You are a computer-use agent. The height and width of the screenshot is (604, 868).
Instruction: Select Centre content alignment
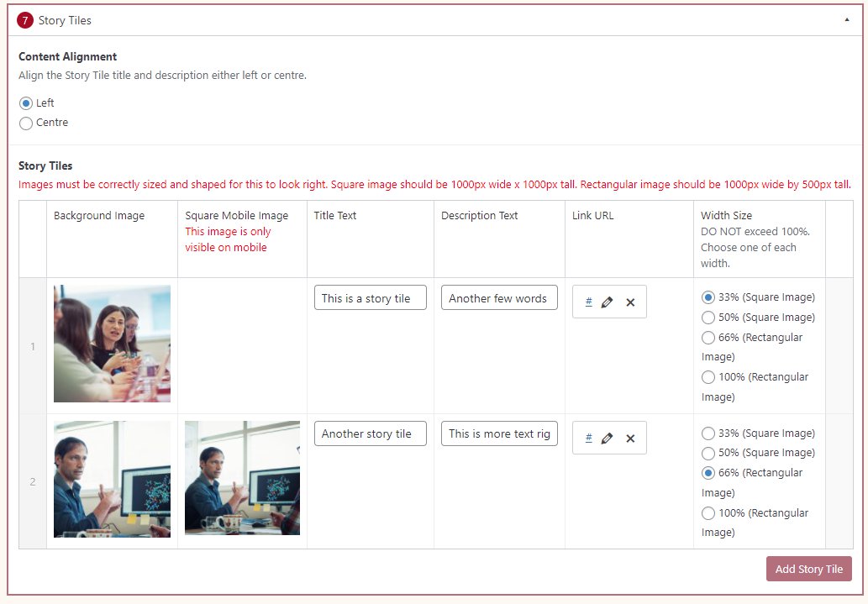click(x=26, y=123)
